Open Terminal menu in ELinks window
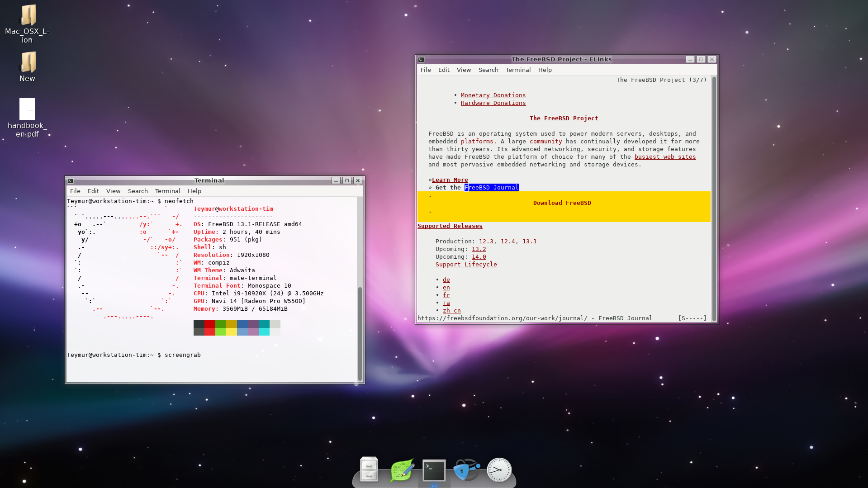Viewport: 868px width, 488px height. (518, 70)
